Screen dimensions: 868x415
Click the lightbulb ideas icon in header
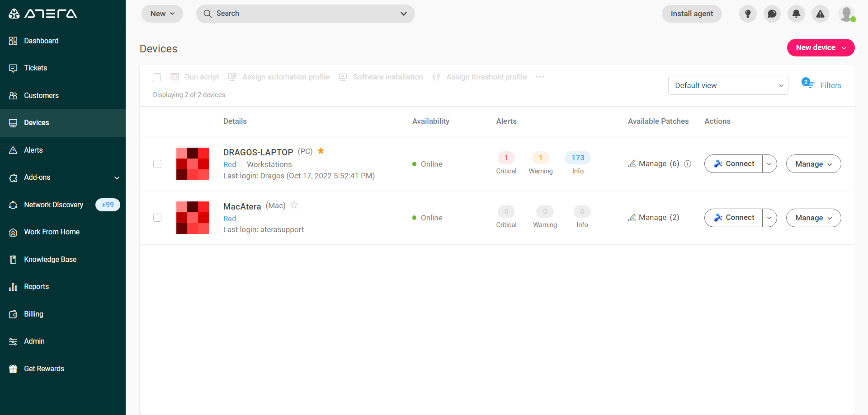(748, 14)
